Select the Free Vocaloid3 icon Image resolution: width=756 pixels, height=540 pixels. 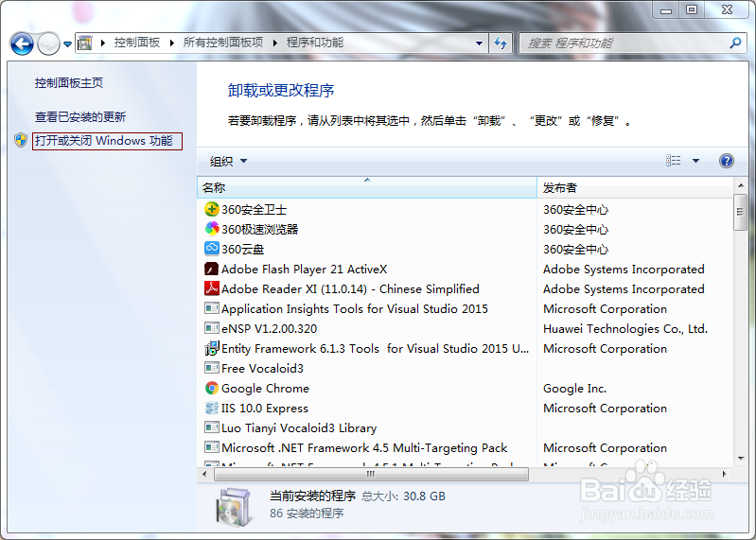pos(212,368)
